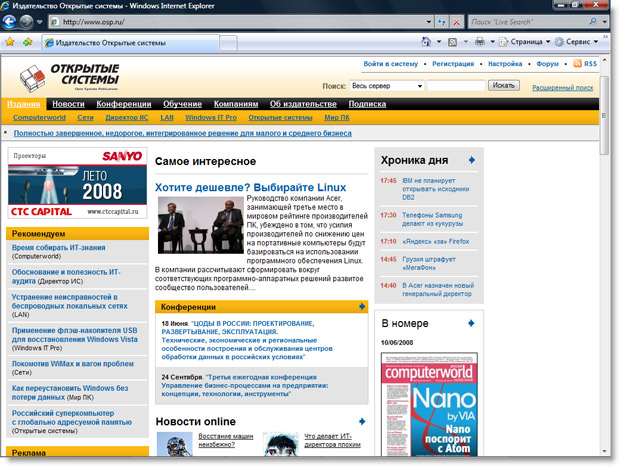Open the Весь сервер search scope dropdown
The width and height of the screenshot is (620, 467).
pos(387,86)
